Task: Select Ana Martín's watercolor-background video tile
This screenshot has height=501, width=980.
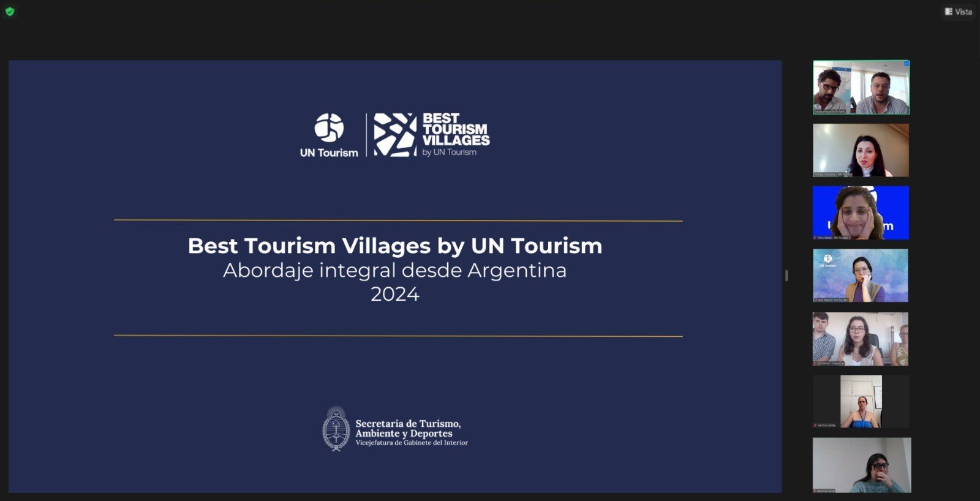Action: pyautogui.click(x=861, y=274)
